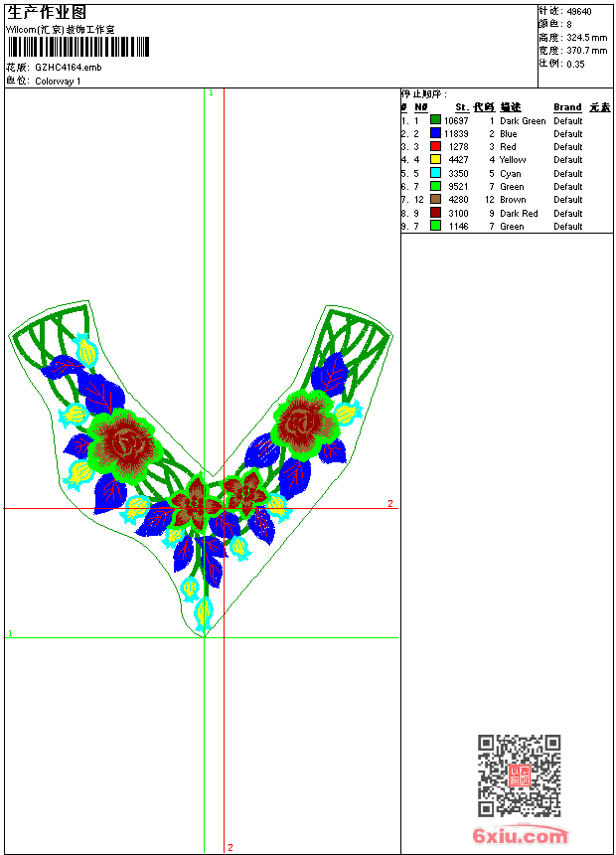Select stitch count 9521
This screenshot has height=855, width=616.
click(458, 187)
